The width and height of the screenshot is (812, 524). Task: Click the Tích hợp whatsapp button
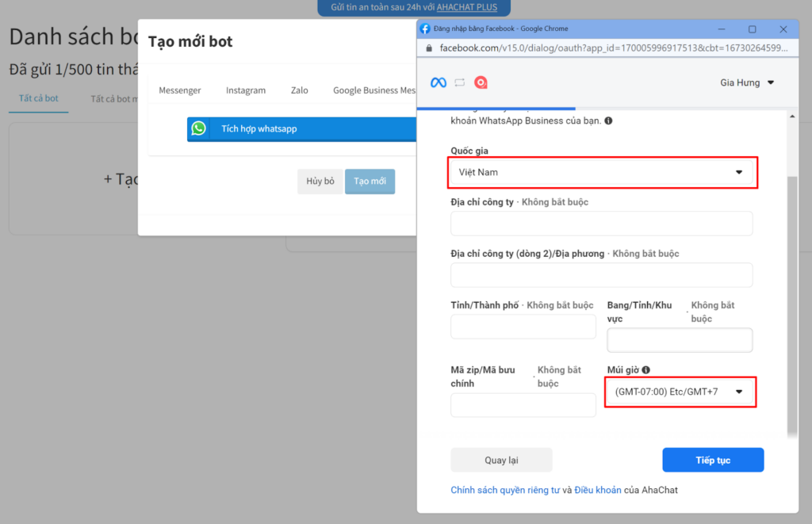(x=302, y=129)
